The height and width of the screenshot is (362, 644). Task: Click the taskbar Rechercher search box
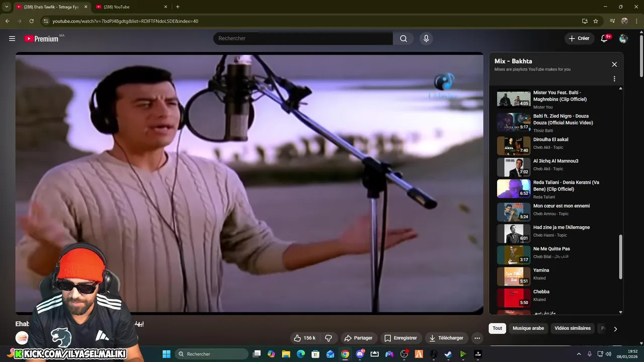click(x=212, y=354)
